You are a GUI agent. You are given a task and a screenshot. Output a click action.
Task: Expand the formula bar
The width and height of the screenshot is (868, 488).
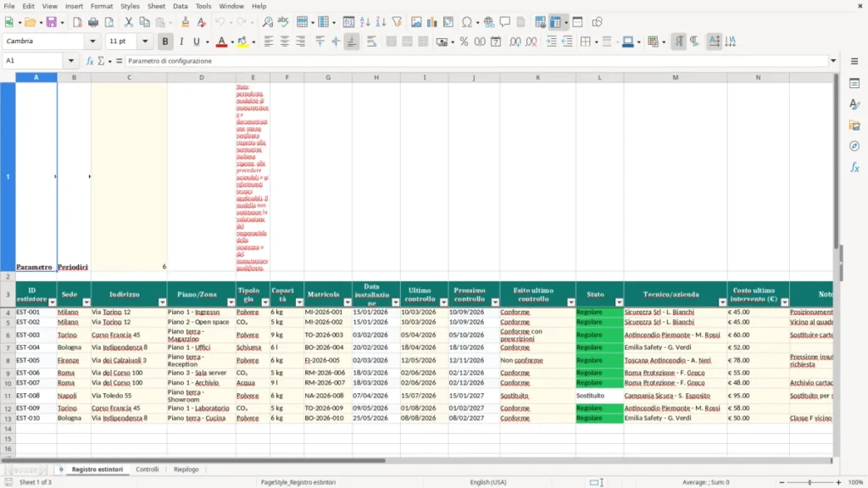tap(833, 61)
